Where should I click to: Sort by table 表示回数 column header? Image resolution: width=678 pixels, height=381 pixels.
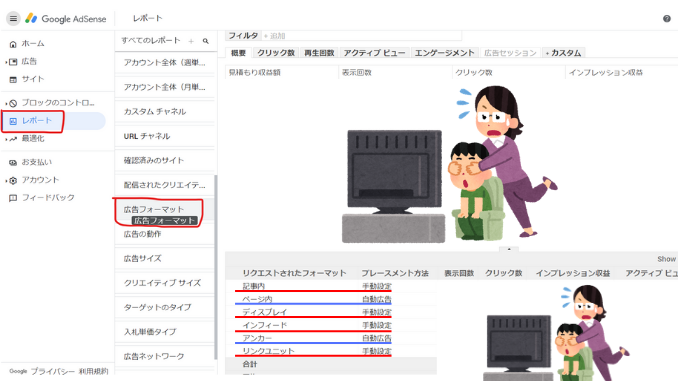pos(459,273)
